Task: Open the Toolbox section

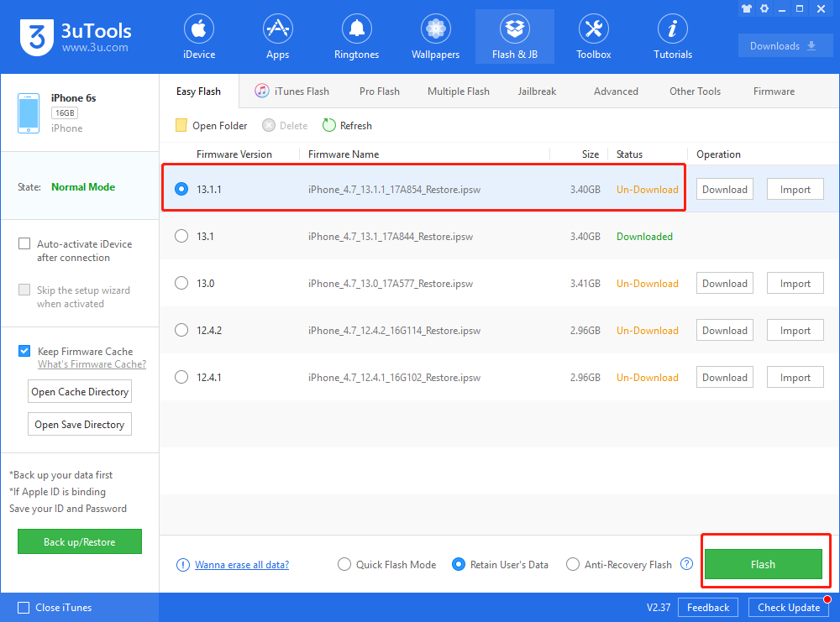Action: (594, 36)
